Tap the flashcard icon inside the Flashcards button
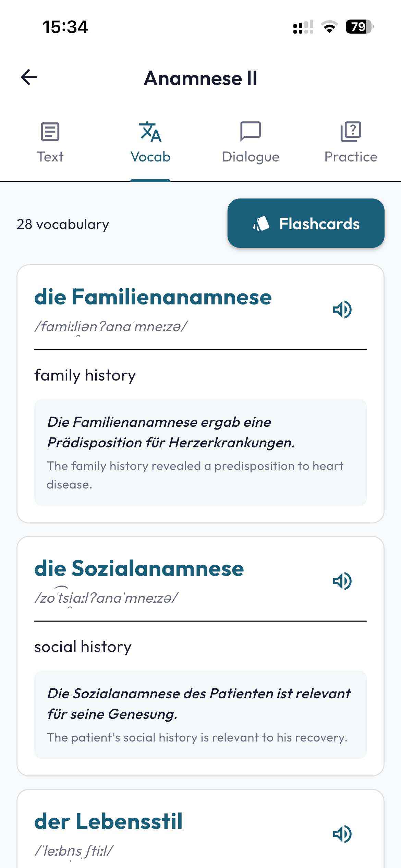This screenshot has height=868, width=401. tap(261, 224)
